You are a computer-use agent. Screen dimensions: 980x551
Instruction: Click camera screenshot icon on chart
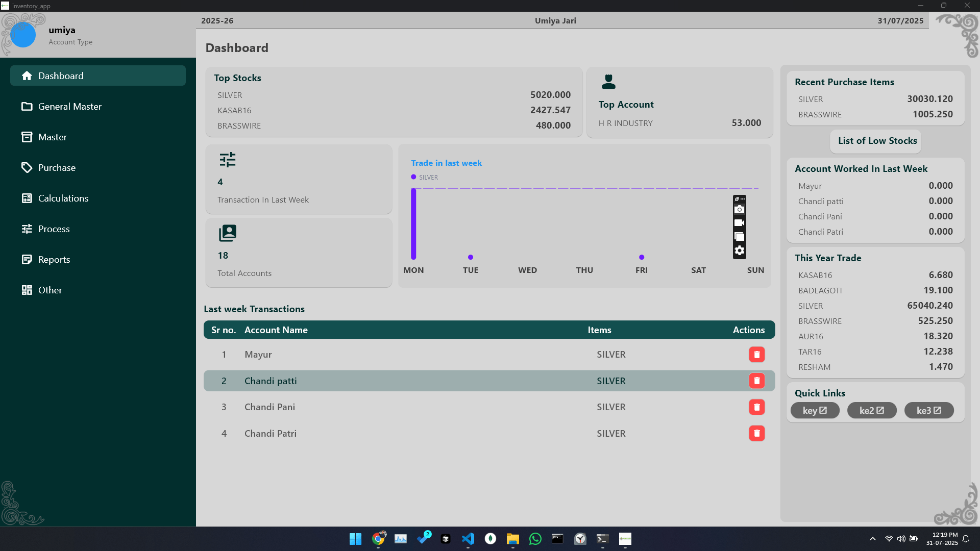[x=739, y=210]
